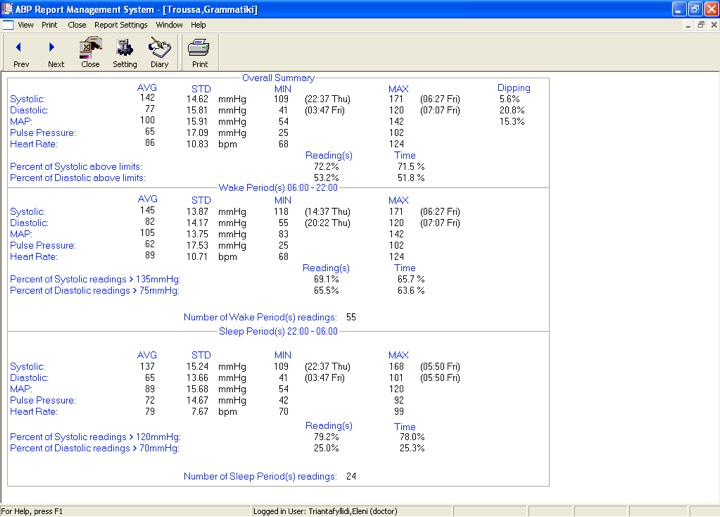The height and width of the screenshot is (517, 720).
Task: Open the document control icon beside View menu
Action: click(x=8, y=25)
